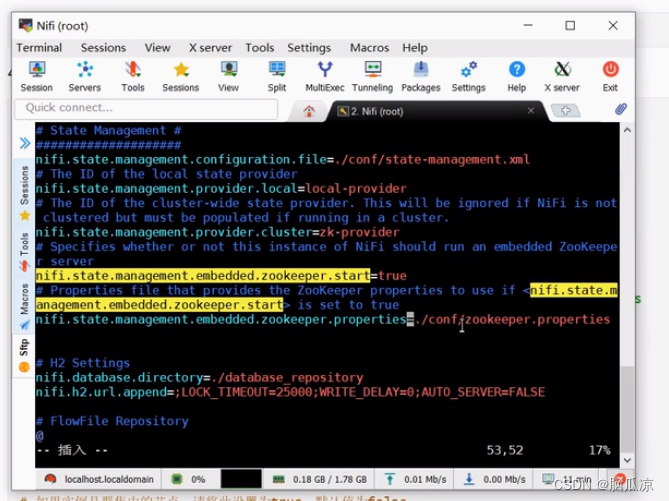The height and width of the screenshot is (501, 669).
Task: Go to the Home tab icon
Action: (309, 111)
